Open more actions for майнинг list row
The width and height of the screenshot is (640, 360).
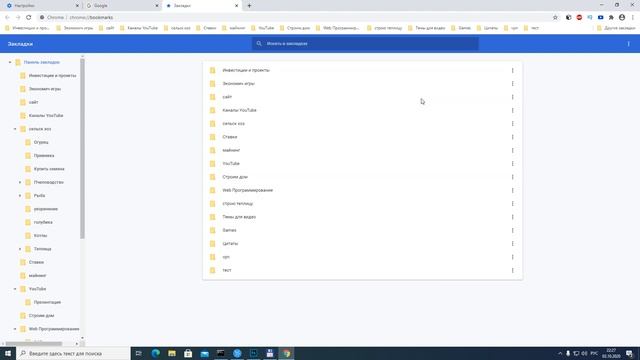(x=513, y=151)
